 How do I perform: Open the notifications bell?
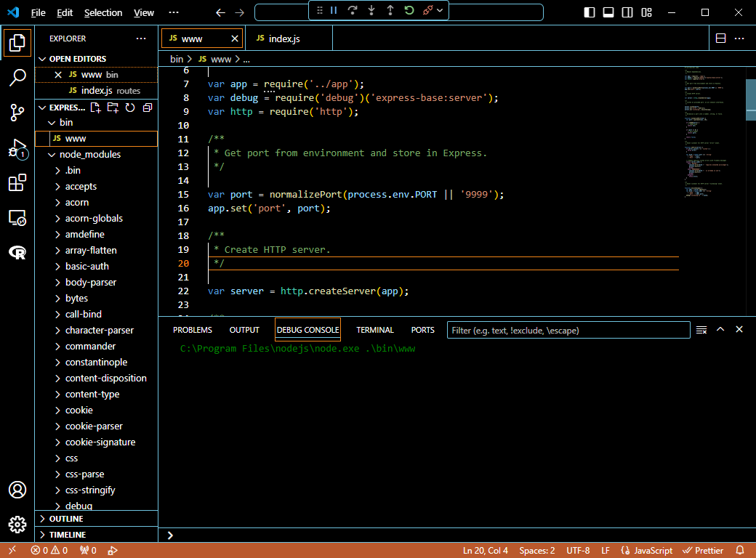(x=739, y=550)
